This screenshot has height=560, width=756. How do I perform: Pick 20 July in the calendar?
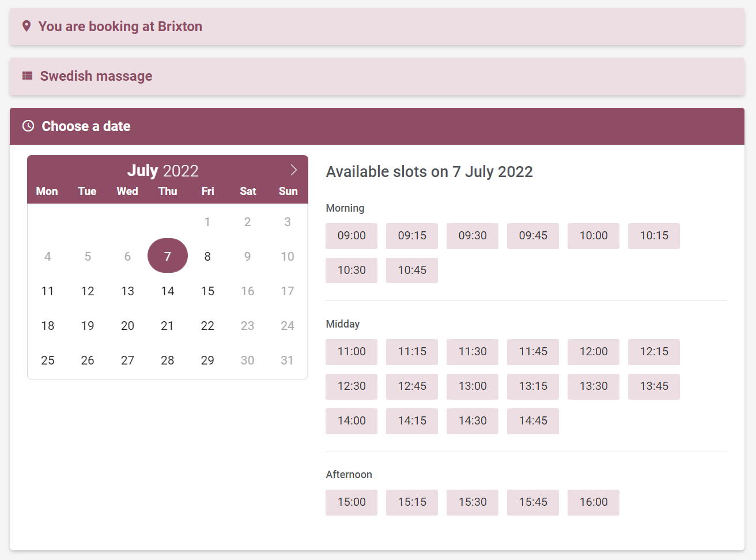(127, 325)
